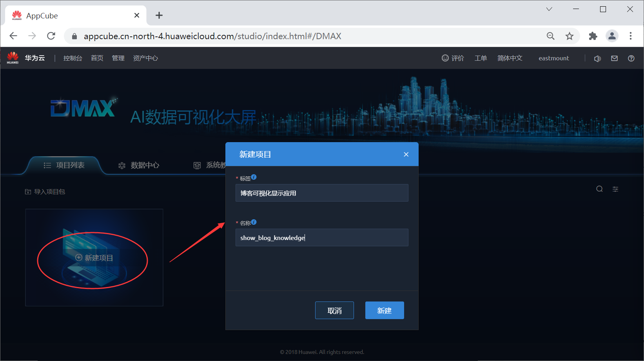Click the 新建项目 card
The image size is (644, 361).
[x=94, y=258]
